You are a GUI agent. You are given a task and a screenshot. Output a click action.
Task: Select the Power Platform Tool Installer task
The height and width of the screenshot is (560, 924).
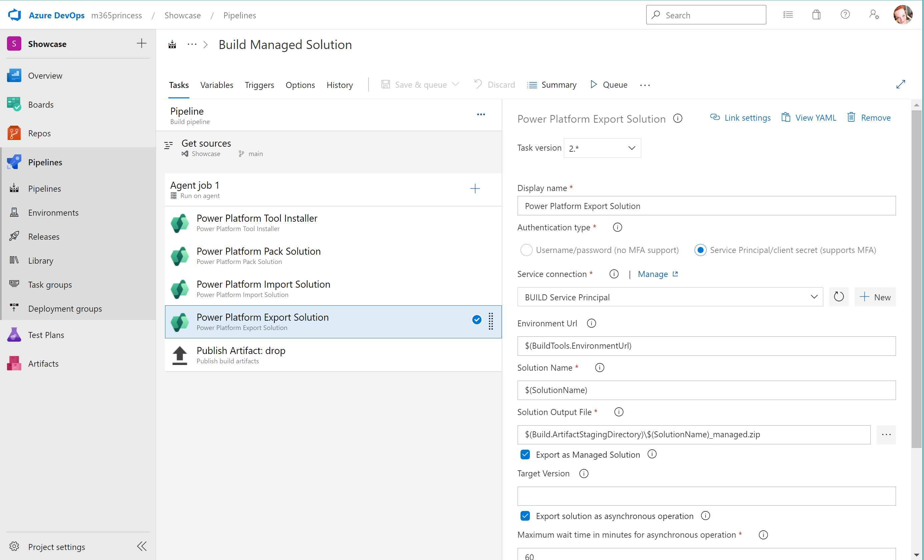pos(333,223)
